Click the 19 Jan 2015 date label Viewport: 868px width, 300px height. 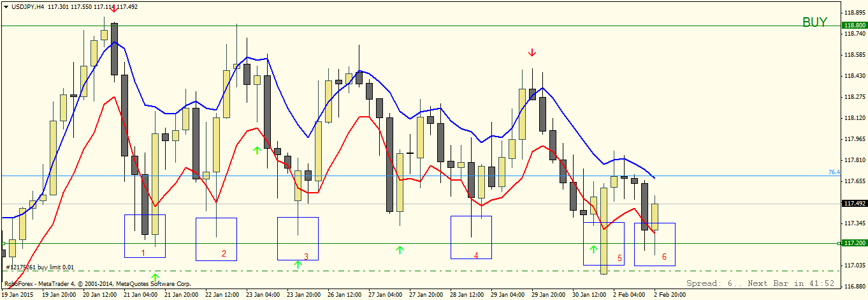[18, 295]
